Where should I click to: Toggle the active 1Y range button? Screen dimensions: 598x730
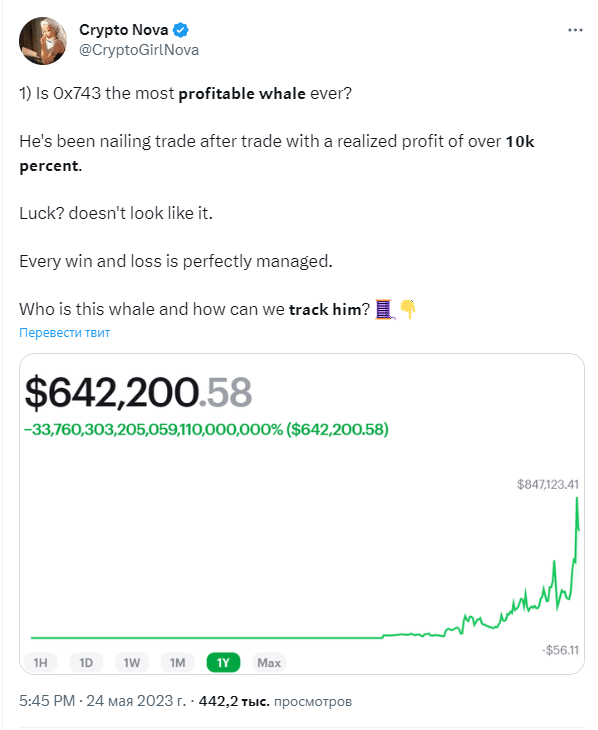point(223,662)
